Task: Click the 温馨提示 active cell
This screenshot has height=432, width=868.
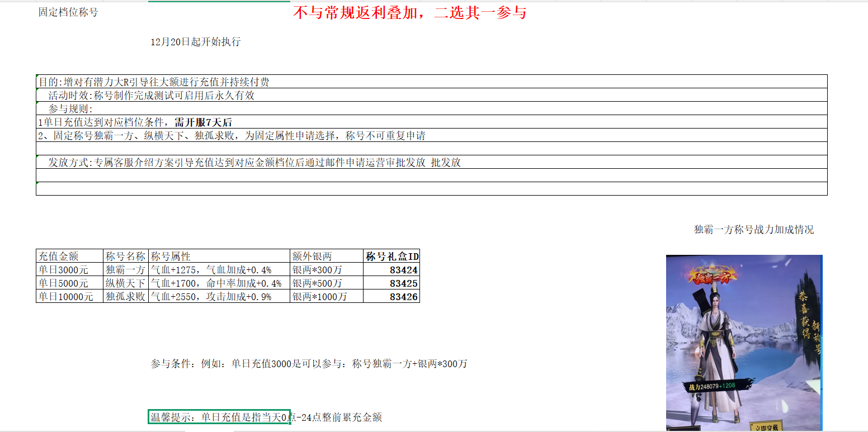Action: [x=219, y=417]
